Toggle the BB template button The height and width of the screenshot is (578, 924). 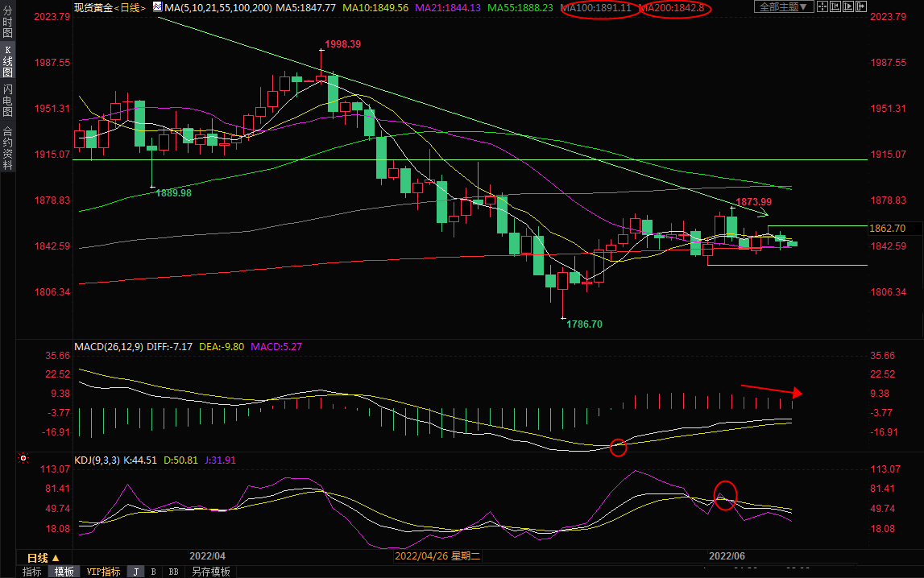pyautogui.click(x=173, y=572)
